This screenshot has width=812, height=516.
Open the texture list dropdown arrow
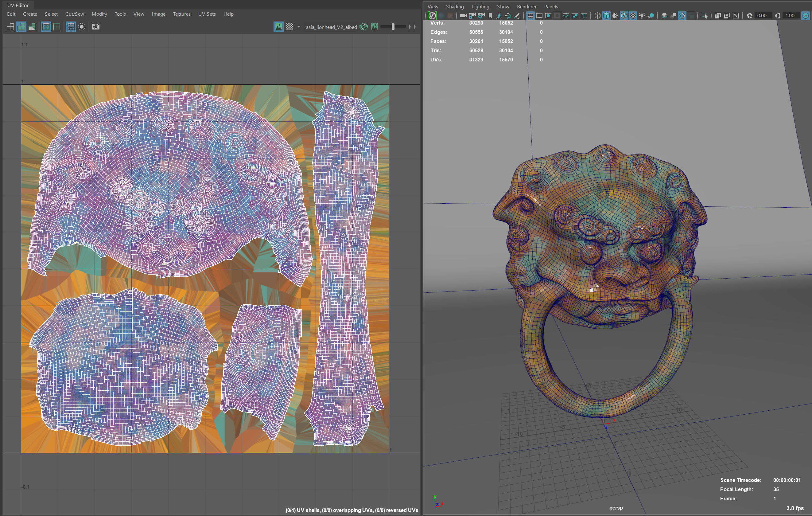[x=298, y=27]
